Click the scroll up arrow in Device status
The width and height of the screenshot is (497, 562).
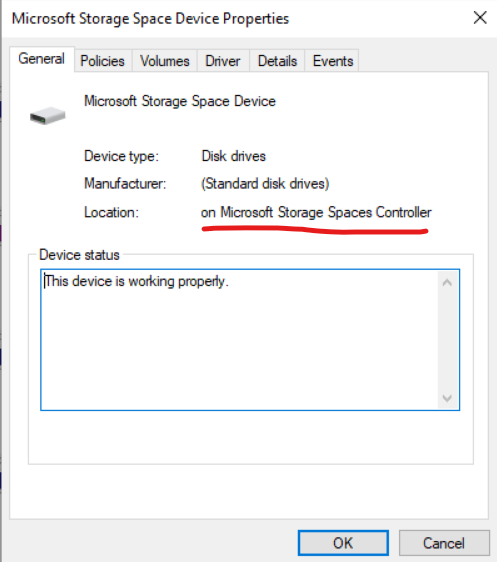pyautogui.click(x=447, y=283)
